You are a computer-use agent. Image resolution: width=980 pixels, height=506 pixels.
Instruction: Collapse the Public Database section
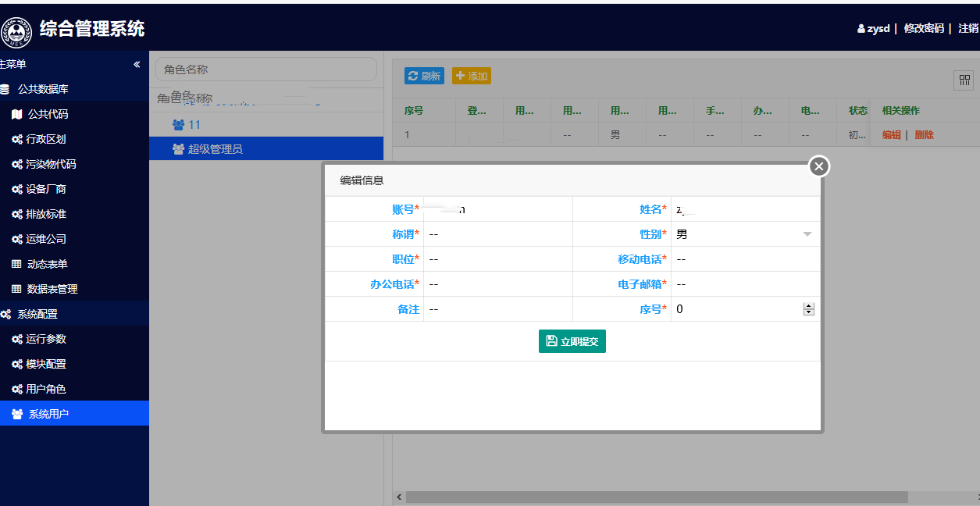pos(43,89)
